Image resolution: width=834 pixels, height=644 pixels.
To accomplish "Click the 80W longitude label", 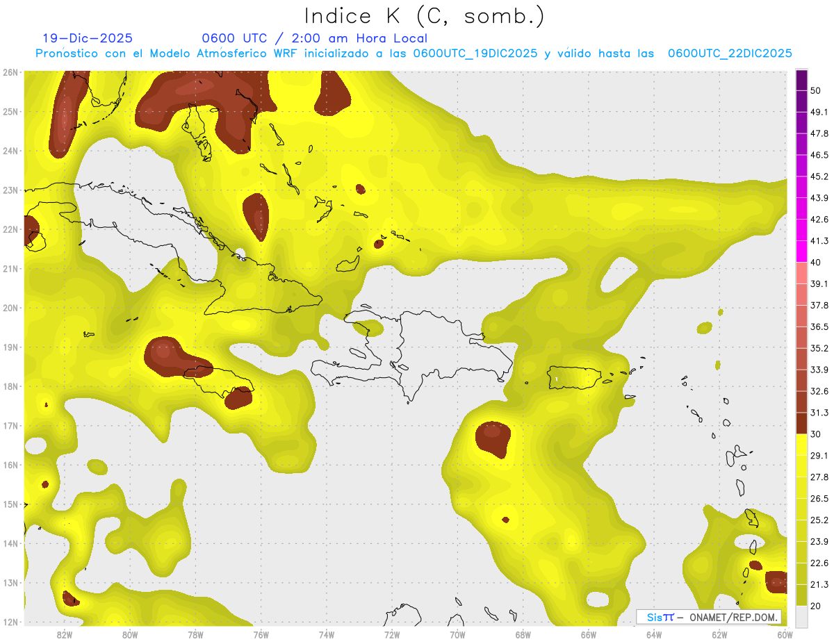I will pos(130,634).
